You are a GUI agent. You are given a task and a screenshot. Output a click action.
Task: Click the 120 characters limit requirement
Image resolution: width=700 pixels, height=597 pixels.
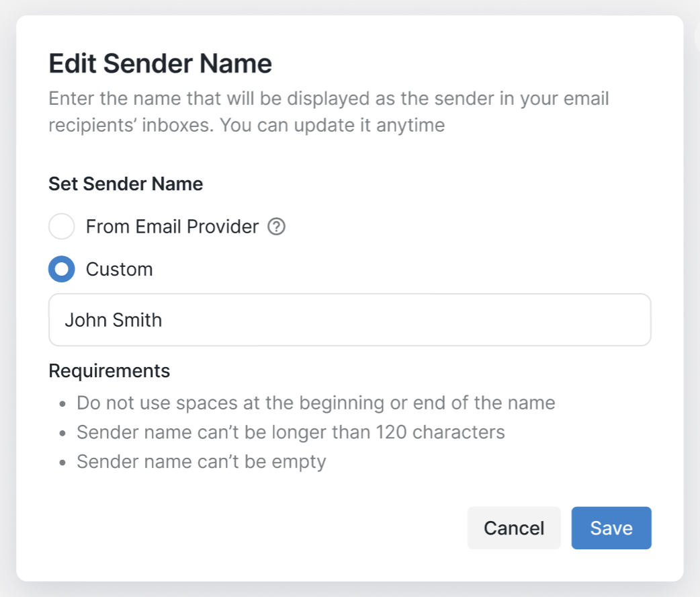[x=290, y=432]
